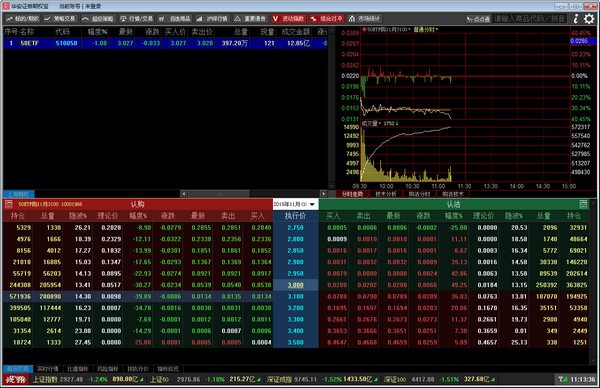Open the settings gear icon
This screenshot has width=600, height=388.
pos(589,18)
